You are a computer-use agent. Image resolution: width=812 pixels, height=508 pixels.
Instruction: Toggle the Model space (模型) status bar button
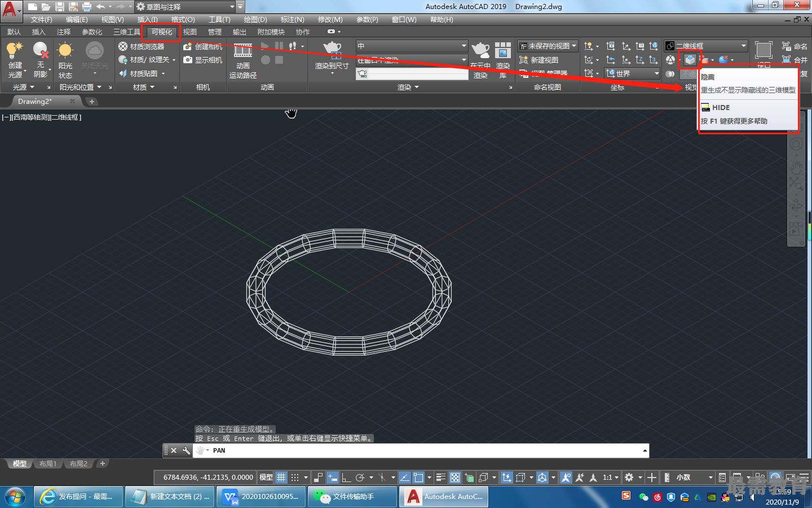point(266,478)
